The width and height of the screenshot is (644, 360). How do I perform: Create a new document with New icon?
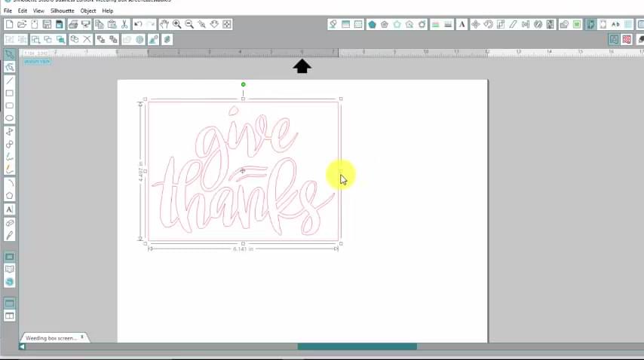point(9,24)
